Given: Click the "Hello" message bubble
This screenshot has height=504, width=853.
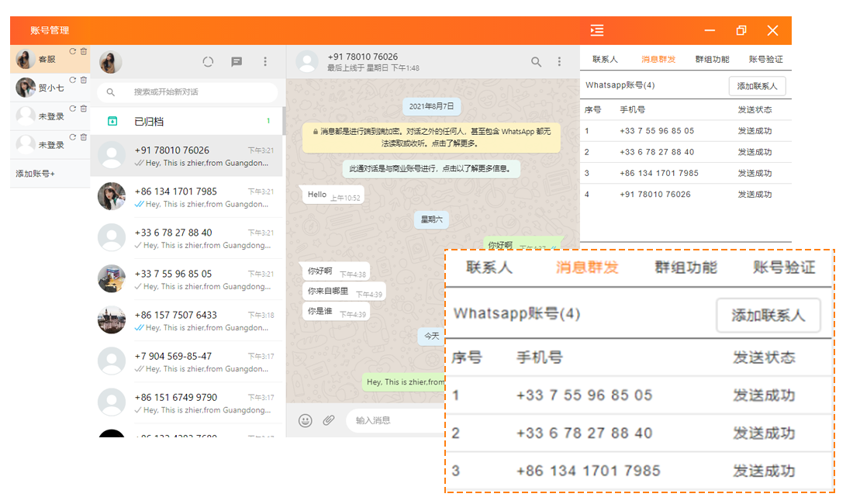Looking at the screenshot, I should pos(333,195).
